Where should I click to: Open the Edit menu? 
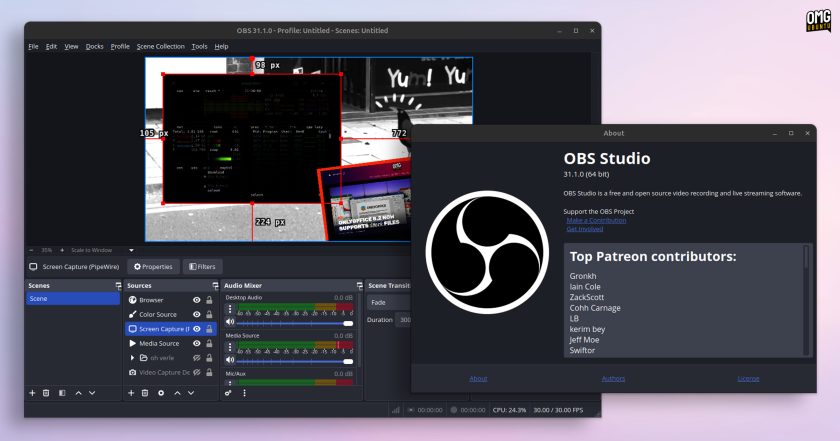click(x=51, y=47)
